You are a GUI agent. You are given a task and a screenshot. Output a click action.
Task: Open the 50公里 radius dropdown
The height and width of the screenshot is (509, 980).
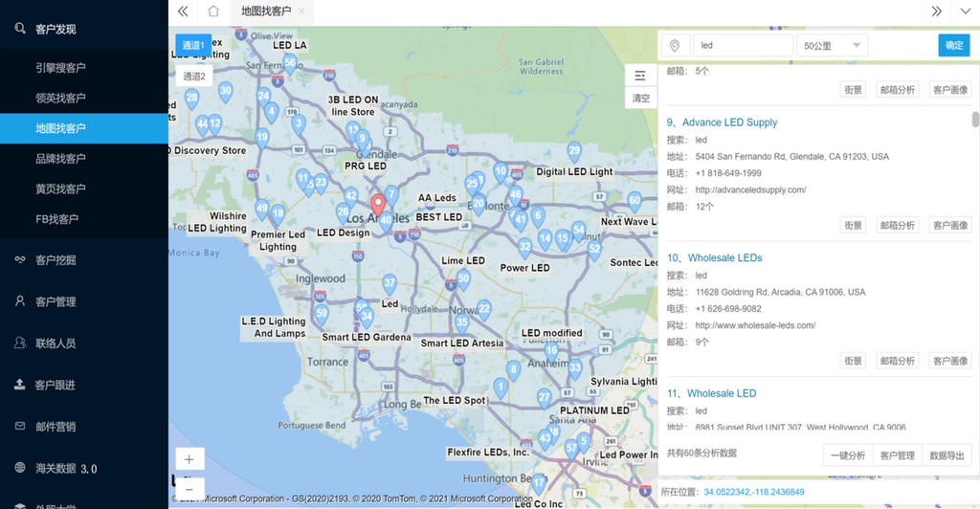(832, 46)
